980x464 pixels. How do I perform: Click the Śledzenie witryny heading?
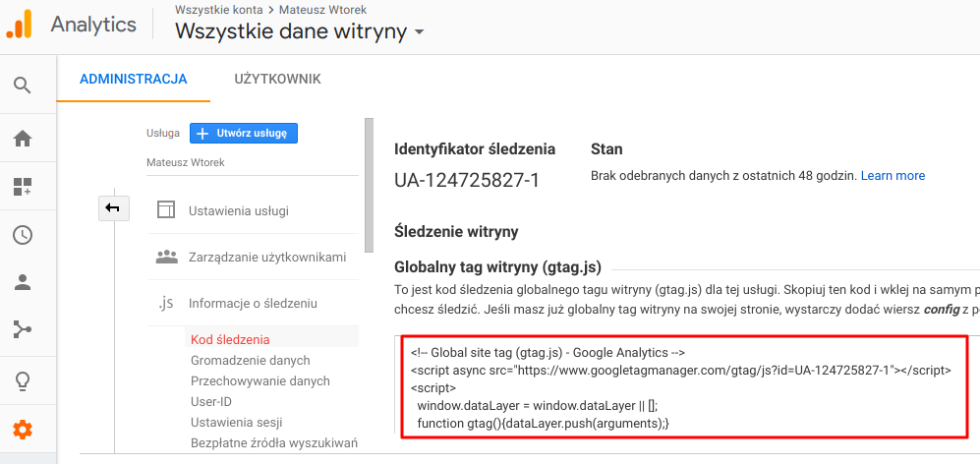(456, 232)
